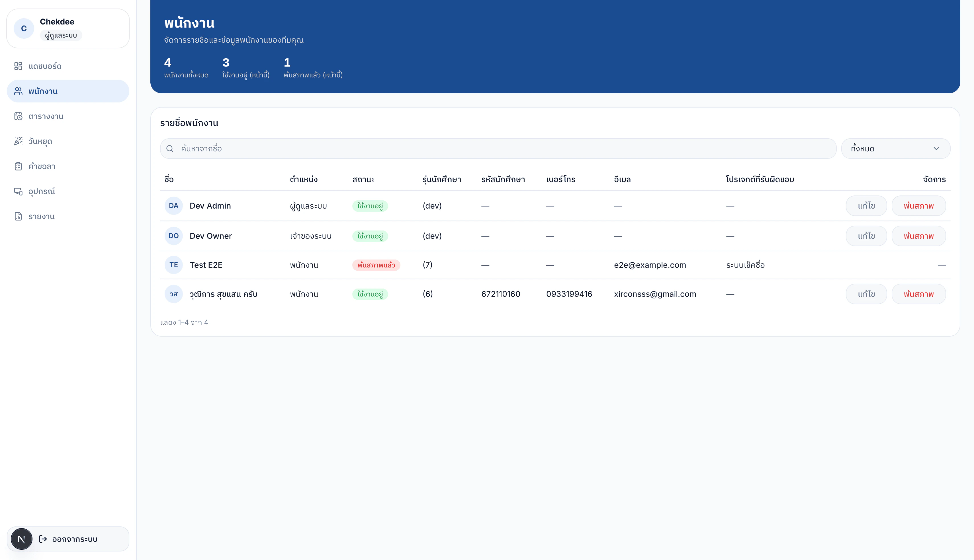Viewport: 974px width, 560px height.
Task: Click the DA avatar of Dev Admin
Action: coord(173,206)
